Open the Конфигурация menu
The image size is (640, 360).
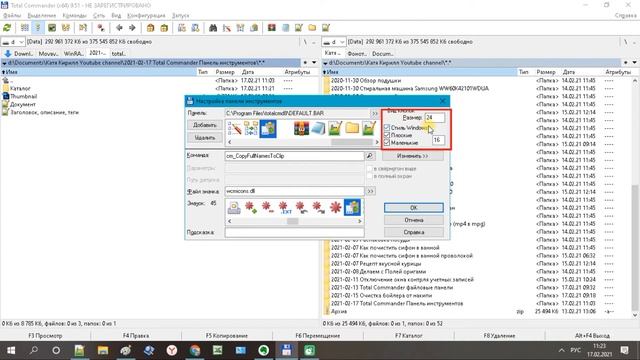146,16
